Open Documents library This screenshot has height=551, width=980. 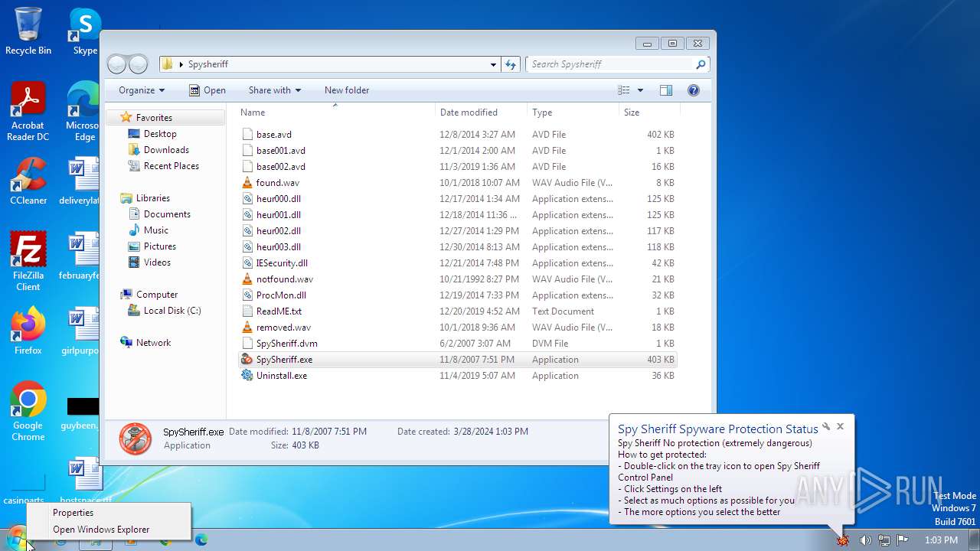(167, 214)
